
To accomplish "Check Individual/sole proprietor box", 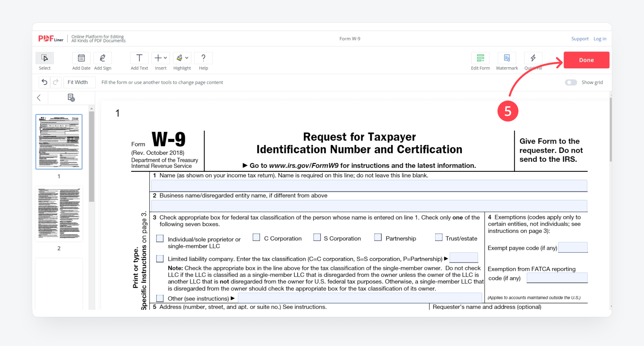I will 160,239.
